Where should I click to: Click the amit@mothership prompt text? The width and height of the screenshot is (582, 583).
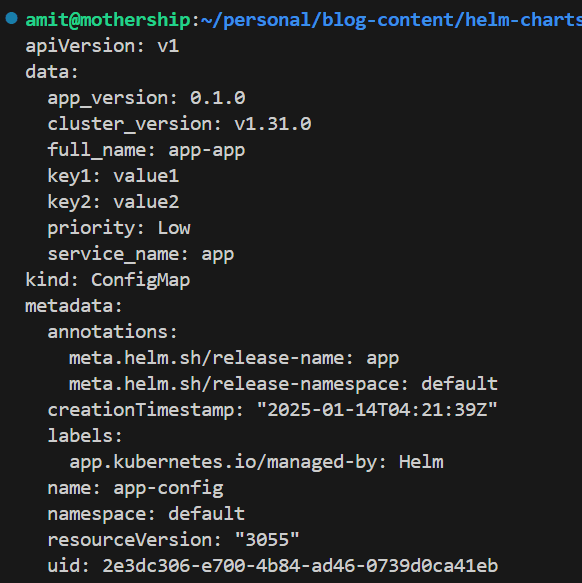(x=108, y=20)
